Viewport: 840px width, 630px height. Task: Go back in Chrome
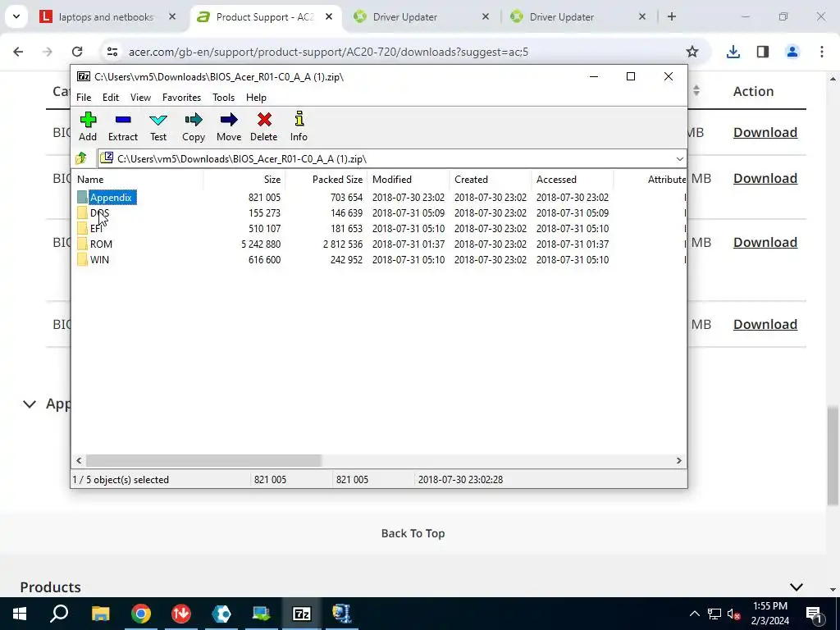click(18, 52)
